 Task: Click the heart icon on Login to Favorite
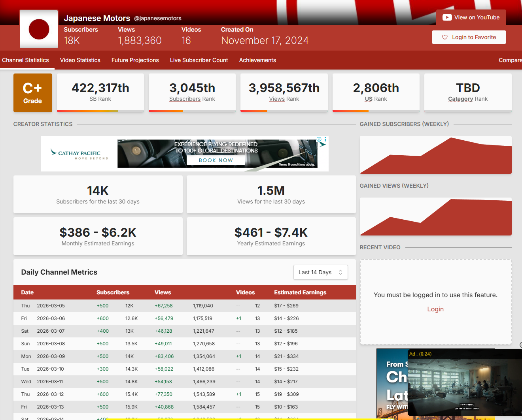coord(445,37)
